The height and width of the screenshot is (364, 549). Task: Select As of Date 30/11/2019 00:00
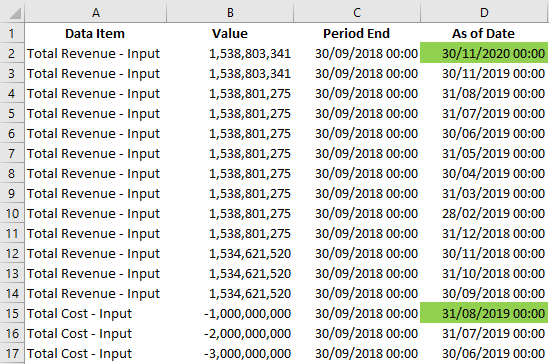pyautogui.click(x=484, y=74)
